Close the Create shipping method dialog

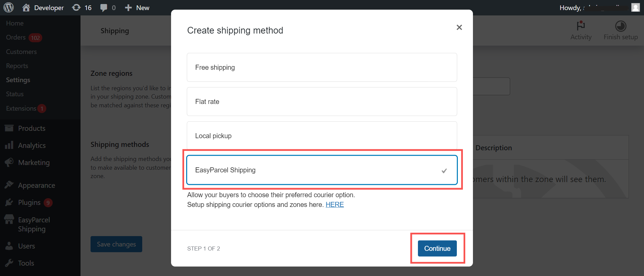tap(459, 27)
